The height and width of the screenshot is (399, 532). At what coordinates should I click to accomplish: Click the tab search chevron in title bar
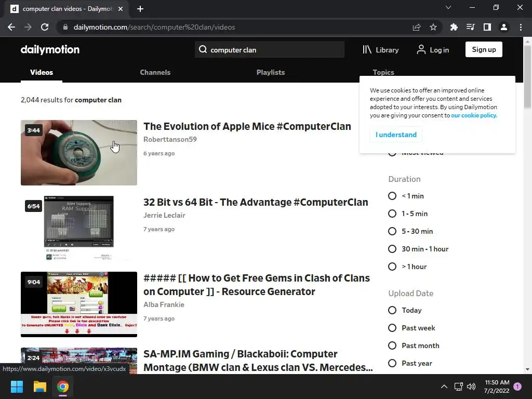click(x=448, y=7)
